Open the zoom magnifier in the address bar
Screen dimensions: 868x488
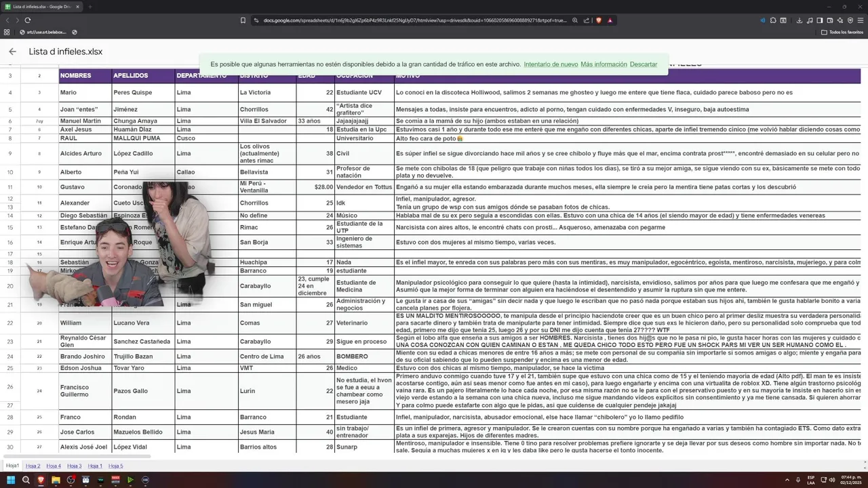575,20
